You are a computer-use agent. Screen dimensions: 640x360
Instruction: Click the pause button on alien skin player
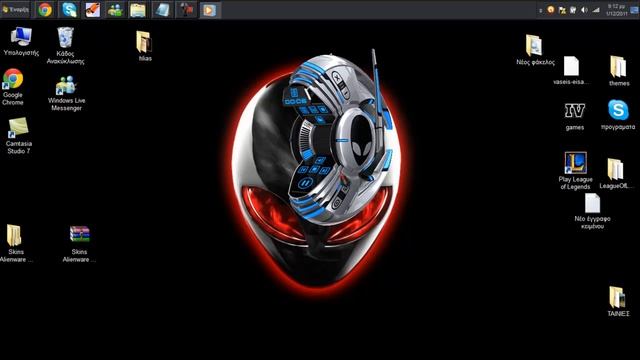305,183
